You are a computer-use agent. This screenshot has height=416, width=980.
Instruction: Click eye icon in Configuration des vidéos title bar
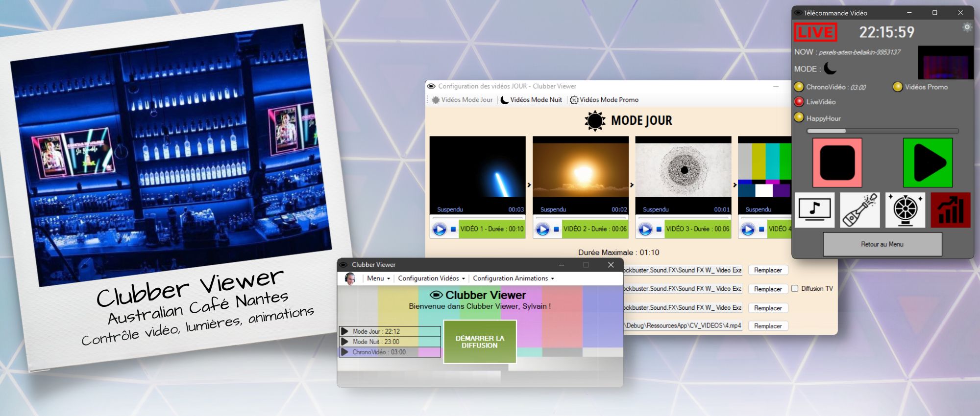click(431, 86)
